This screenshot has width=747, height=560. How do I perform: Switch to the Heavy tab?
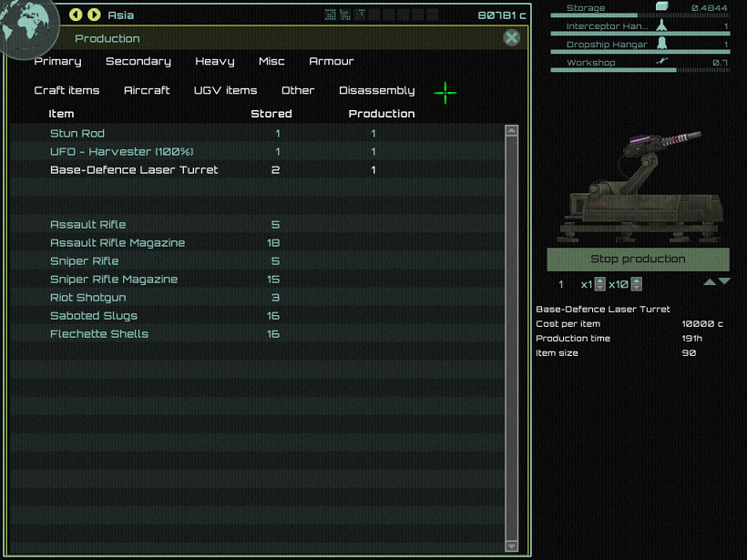pos(215,61)
